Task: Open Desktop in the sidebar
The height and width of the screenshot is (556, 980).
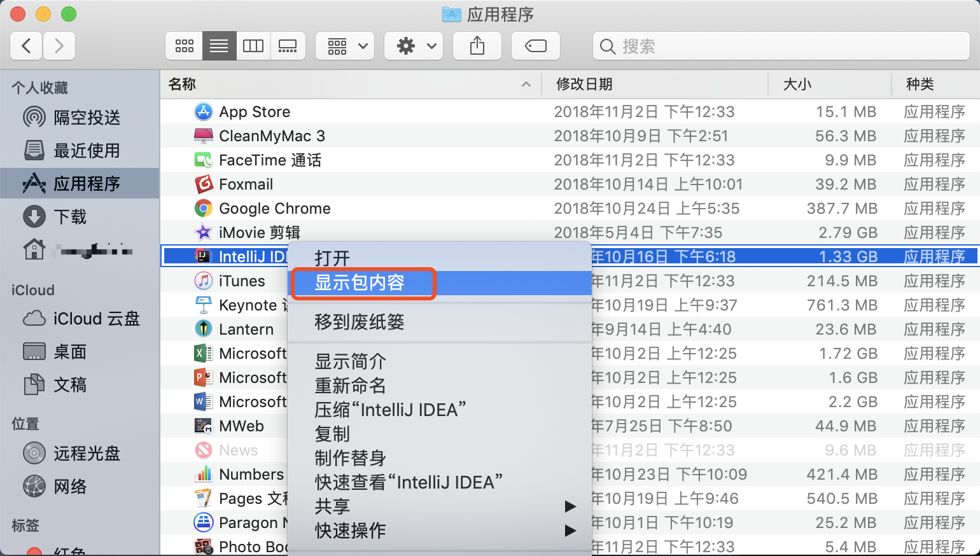Action: pyautogui.click(x=80, y=352)
